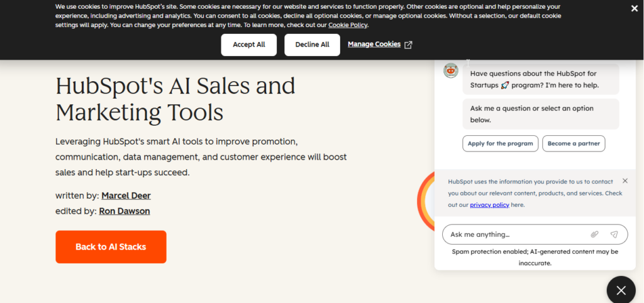The width and height of the screenshot is (644, 303).
Task: Click the Accept All cookies button
Action: pyautogui.click(x=249, y=45)
